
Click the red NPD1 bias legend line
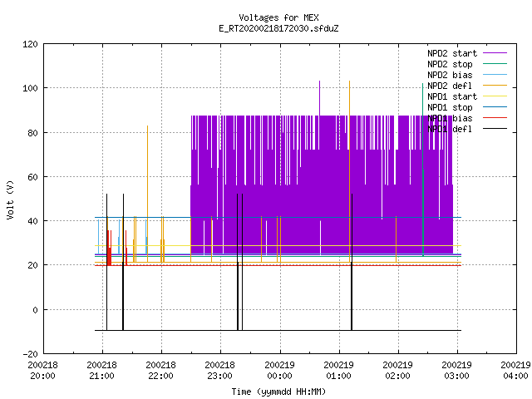[495, 118]
